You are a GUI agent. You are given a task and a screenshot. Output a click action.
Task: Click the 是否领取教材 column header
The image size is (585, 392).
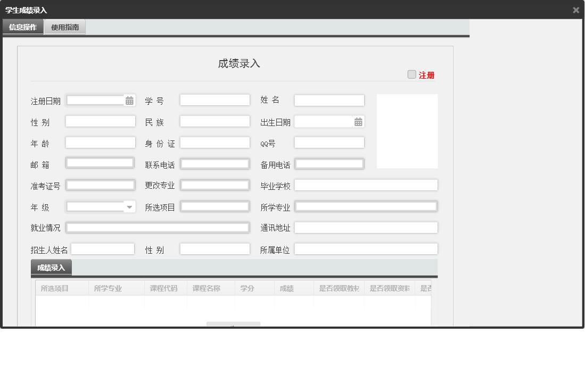339,288
